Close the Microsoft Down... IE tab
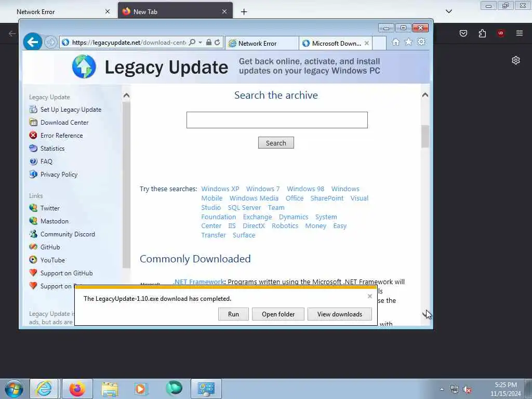 (367, 44)
